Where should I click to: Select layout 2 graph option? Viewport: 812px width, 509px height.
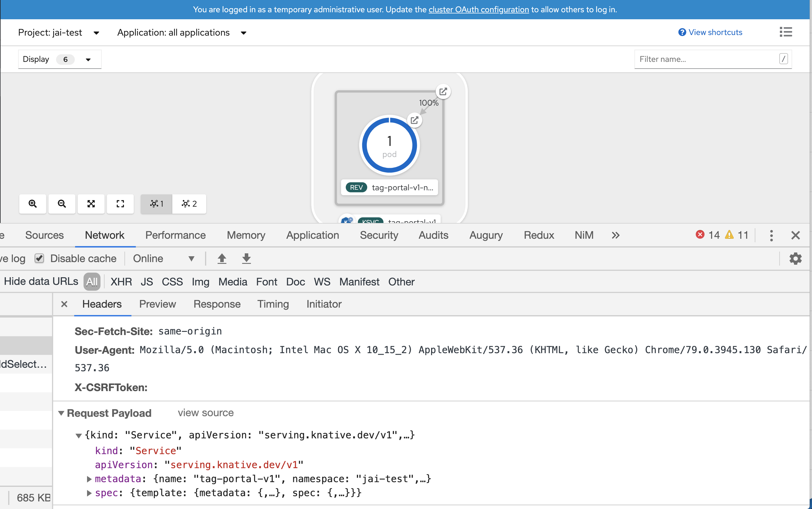pos(189,204)
